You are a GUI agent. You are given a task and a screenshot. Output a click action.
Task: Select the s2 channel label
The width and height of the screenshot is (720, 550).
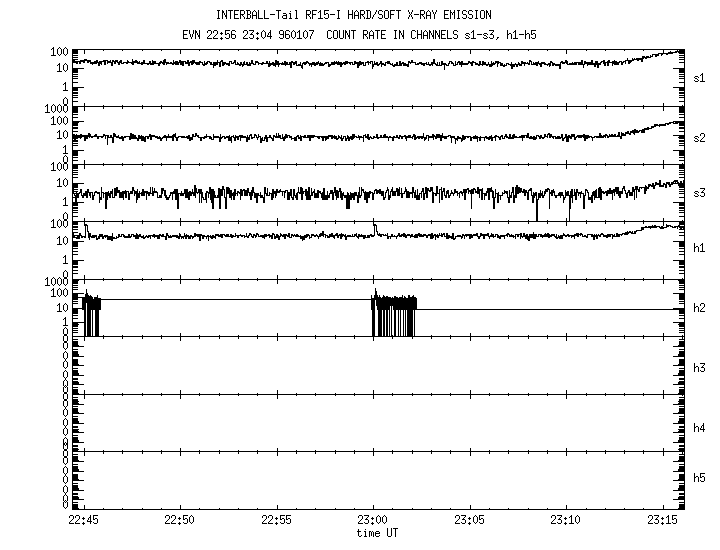coord(700,138)
